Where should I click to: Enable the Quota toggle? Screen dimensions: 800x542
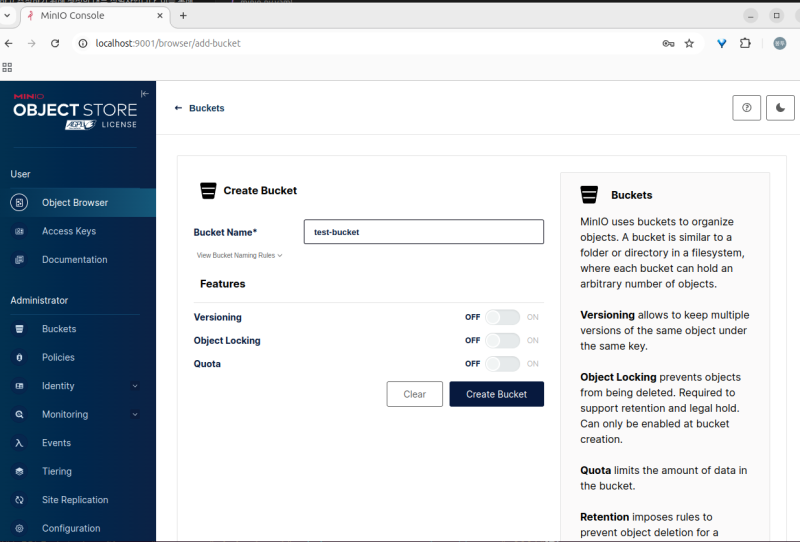click(503, 363)
